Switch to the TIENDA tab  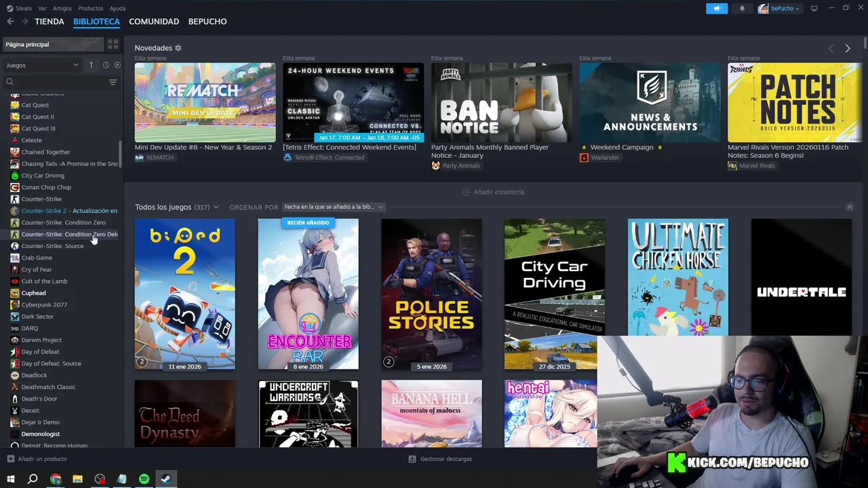[x=50, y=22]
